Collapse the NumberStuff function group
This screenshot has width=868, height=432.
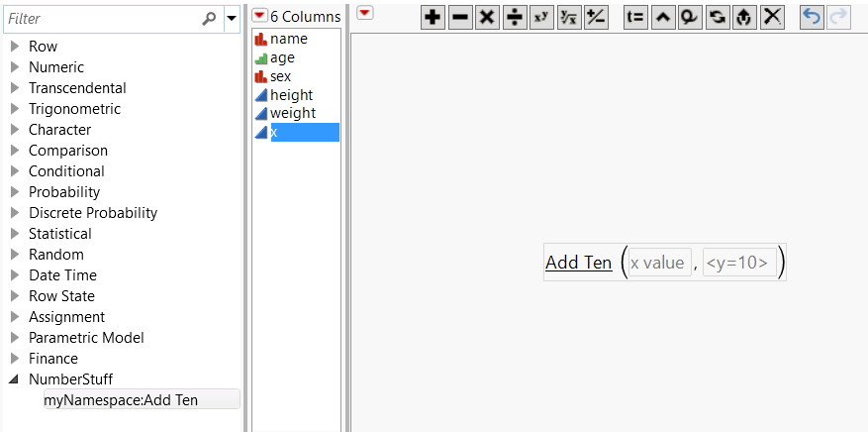(15, 379)
